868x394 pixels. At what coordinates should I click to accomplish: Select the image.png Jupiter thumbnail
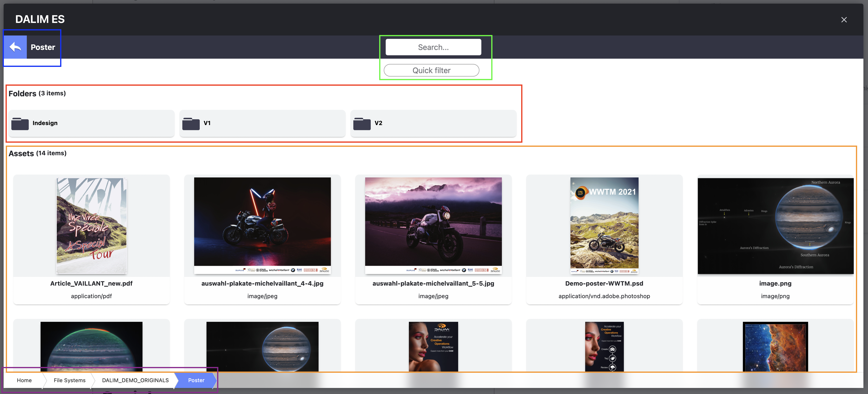coord(775,226)
